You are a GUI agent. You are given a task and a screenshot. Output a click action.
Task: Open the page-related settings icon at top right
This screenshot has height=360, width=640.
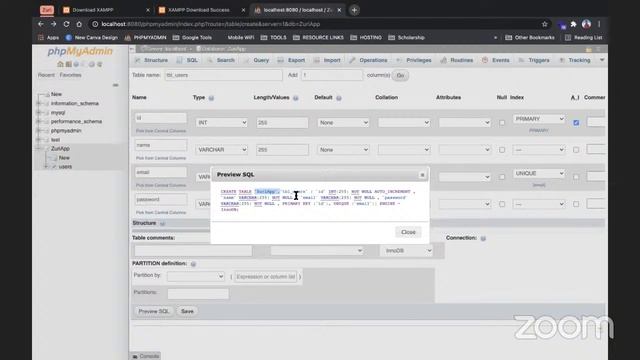[x=598, y=49]
